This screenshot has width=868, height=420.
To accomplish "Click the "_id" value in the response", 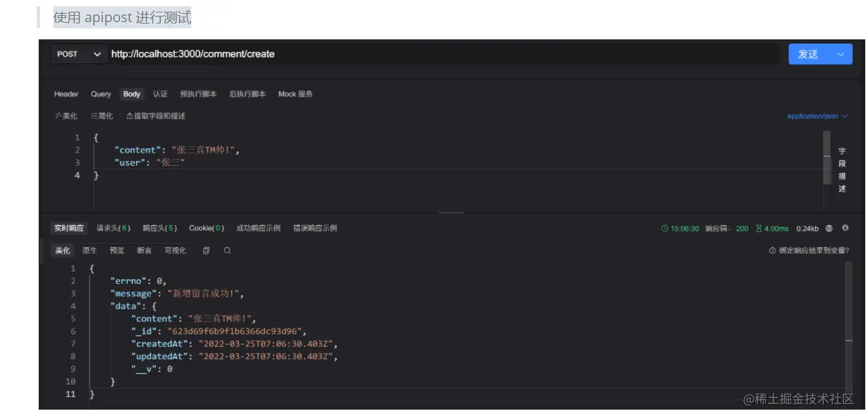I will coord(234,332).
